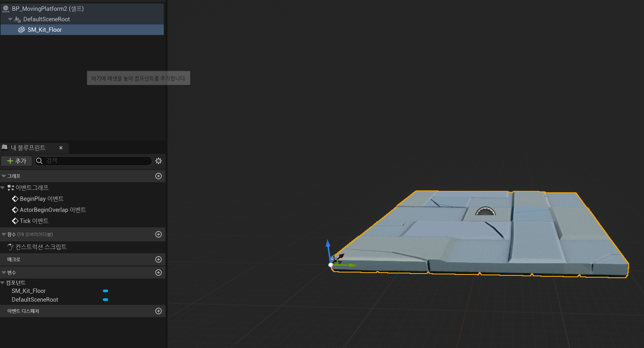
Task: Add a new graph via plus icon
Action: pos(159,176)
